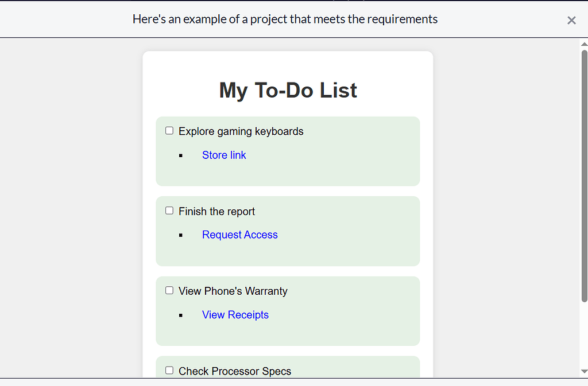Check the "Finish the report" checkbox
Image resolution: width=588 pixels, height=386 pixels.
[169, 210]
